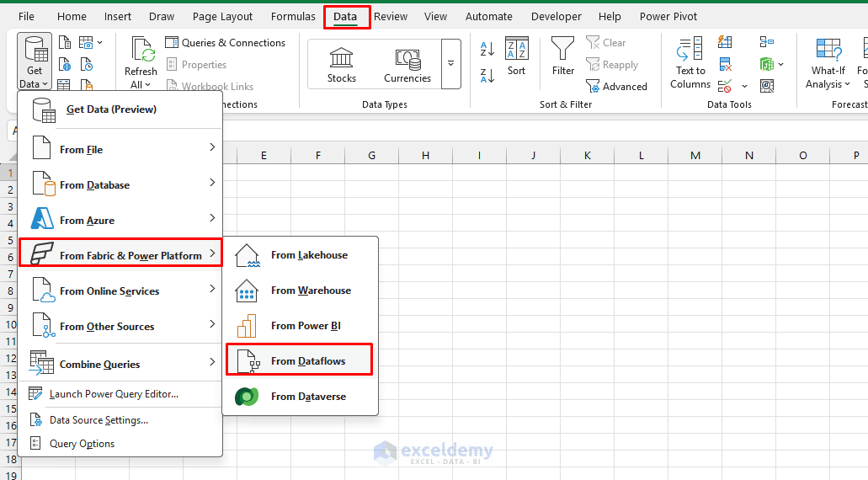Switch to the Power Pivot tab
The image size is (868, 480).
click(668, 17)
